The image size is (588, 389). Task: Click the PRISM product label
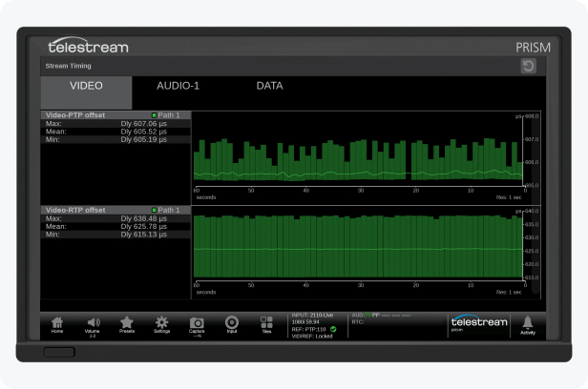pyautogui.click(x=533, y=48)
